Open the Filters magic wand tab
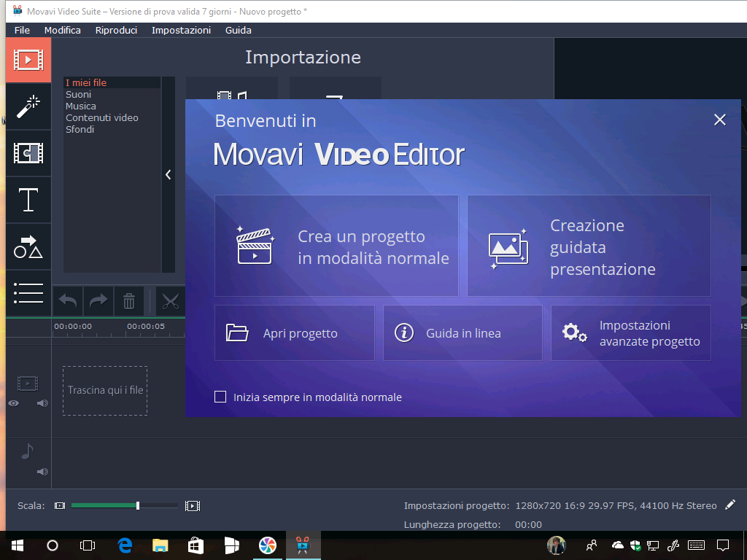747x560 pixels. 28,106
